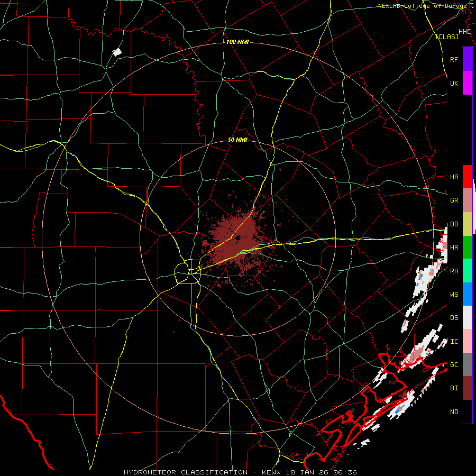Click the 100 NMI range ring label

pos(237,42)
